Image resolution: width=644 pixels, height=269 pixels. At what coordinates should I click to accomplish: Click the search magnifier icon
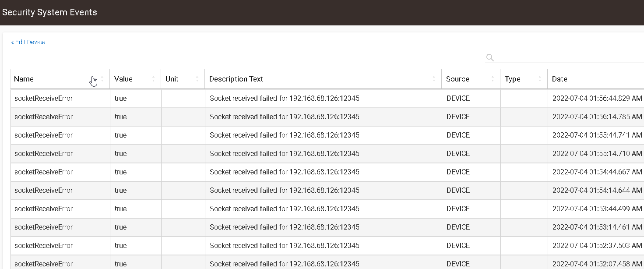point(490,57)
